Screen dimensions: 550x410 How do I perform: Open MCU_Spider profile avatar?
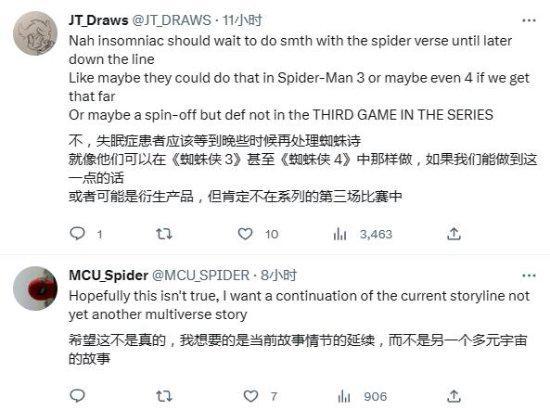click(35, 288)
